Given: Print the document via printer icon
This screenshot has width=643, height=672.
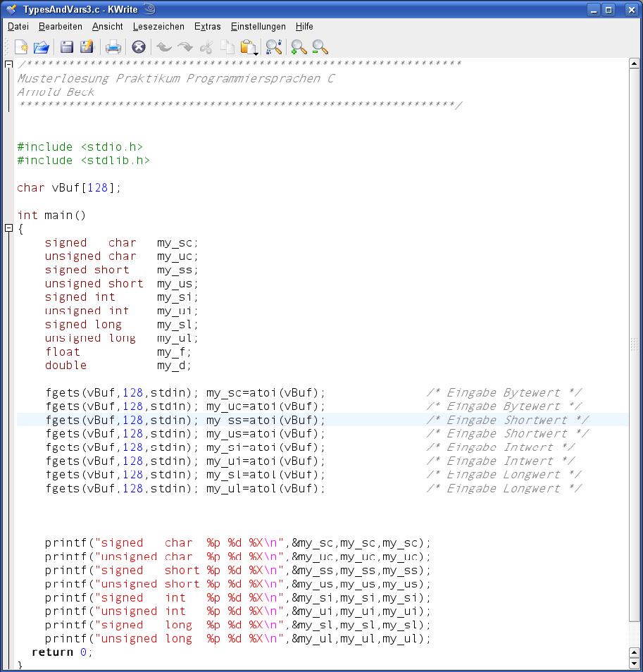Looking at the screenshot, I should tap(113, 47).
